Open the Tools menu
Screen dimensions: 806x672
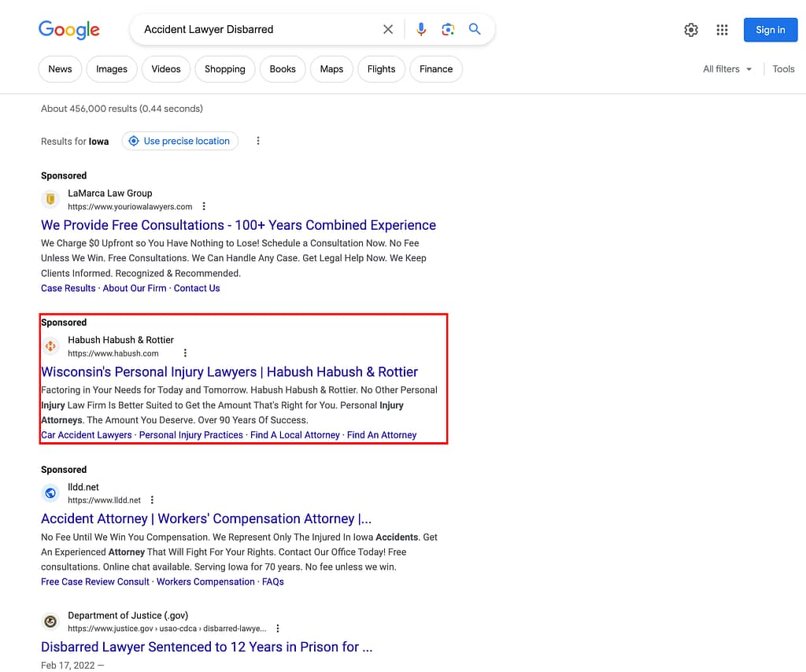pos(783,68)
